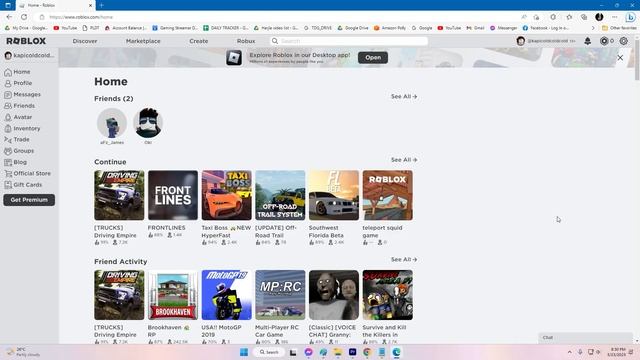Viewport: 640px width, 360px height.
Task: Click the browser back arrow
Action: 9,17
